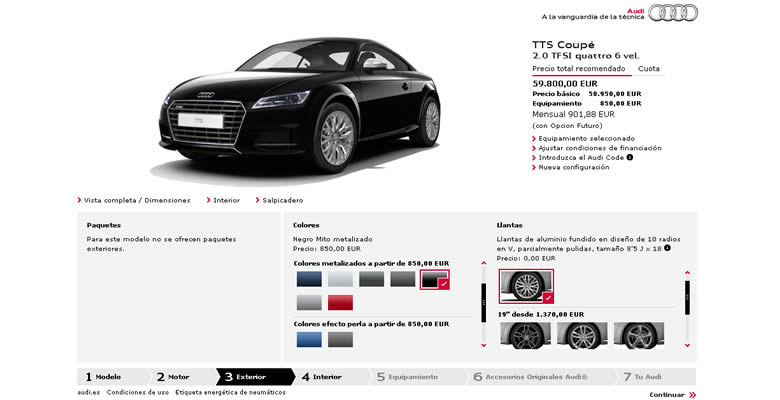Choose the dark blue metallic color swatch

(309, 280)
